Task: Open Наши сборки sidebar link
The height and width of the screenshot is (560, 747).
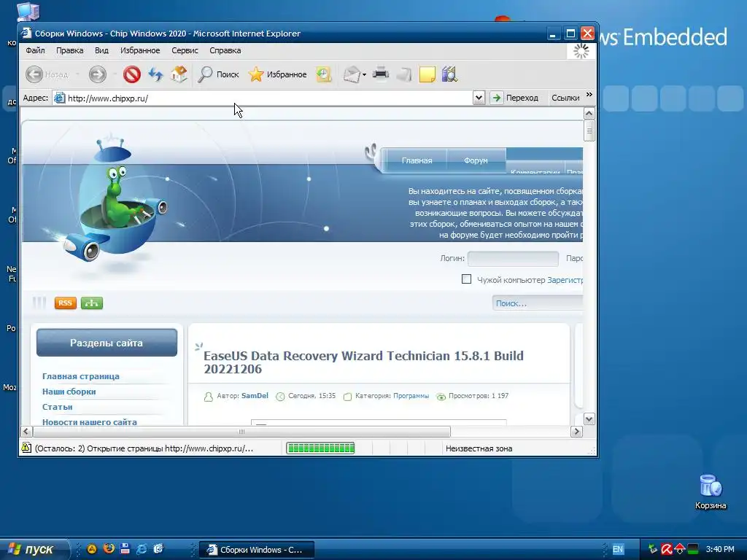Action: pos(69,392)
